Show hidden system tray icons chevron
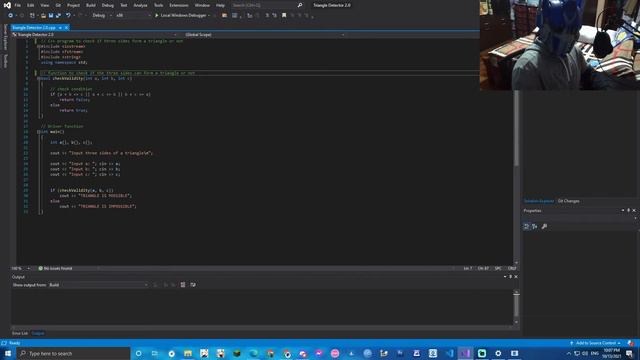Image resolution: width=640 pixels, height=360 pixels. coord(569,353)
